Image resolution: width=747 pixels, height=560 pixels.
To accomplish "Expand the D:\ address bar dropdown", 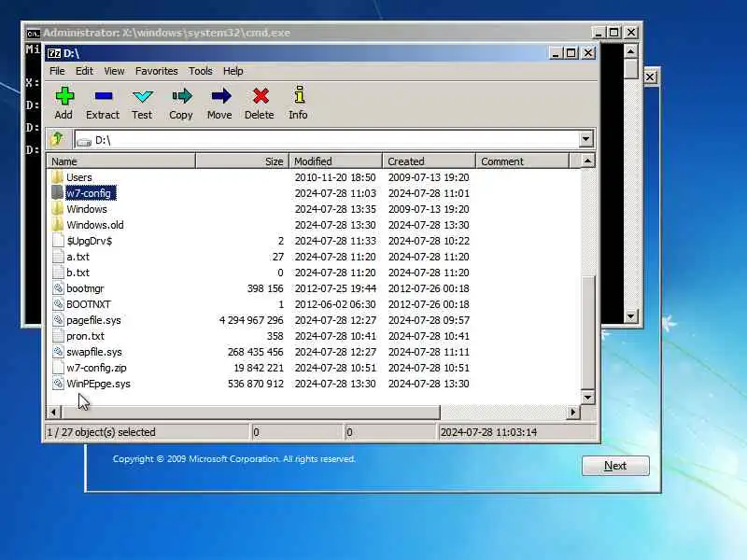I will (586, 139).
